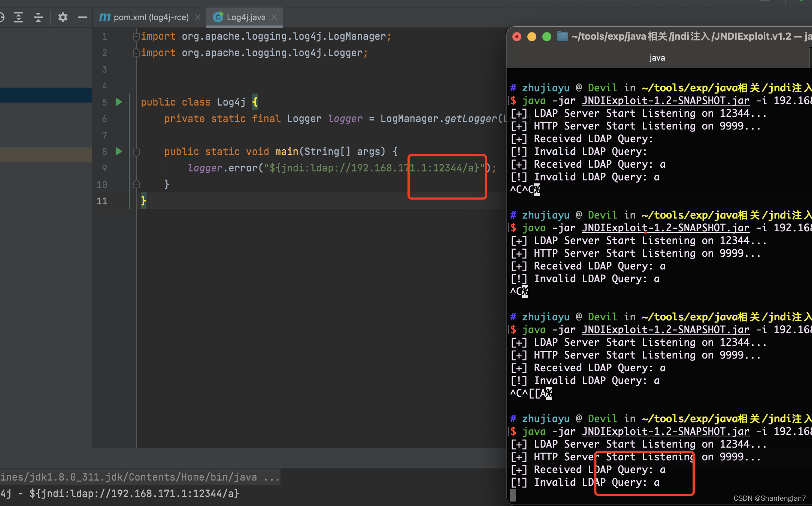Collapse the imports fold at line 1
This screenshot has width=812, height=506.
136,37
